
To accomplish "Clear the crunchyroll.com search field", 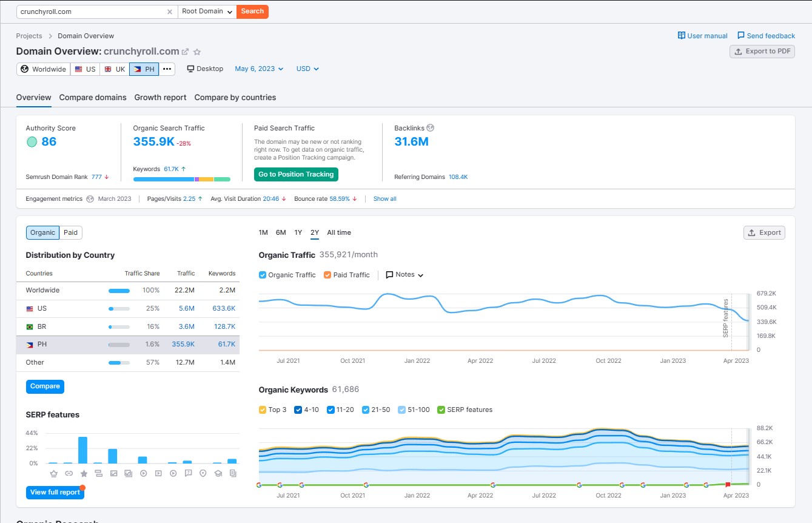I will pyautogui.click(x=170, y=12).
